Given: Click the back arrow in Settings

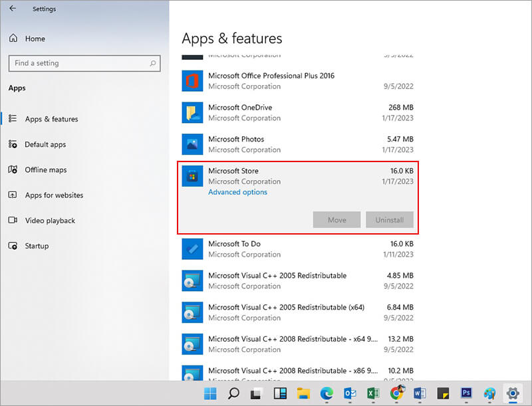Looking at the screenshot, I should [x=13, y=9].
